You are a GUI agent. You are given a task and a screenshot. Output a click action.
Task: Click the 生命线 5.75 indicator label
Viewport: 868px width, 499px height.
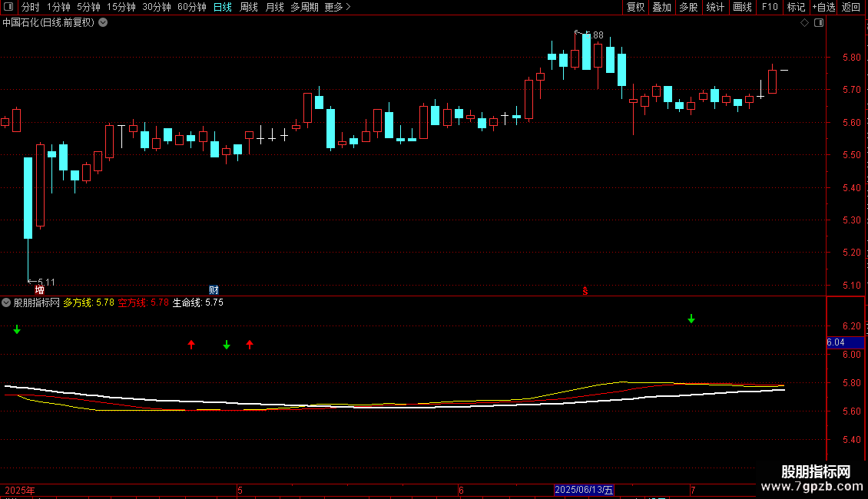point(197,302)
